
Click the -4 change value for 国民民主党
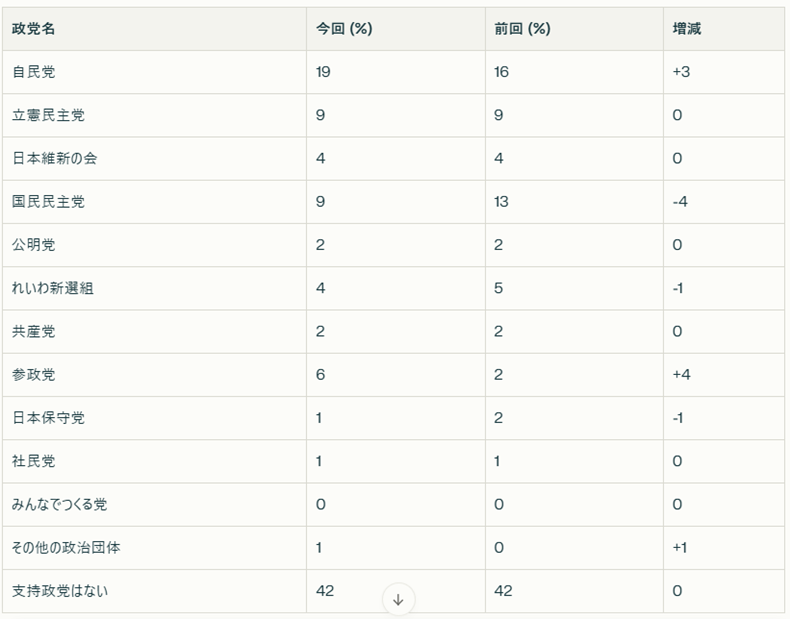click(x=680, y=202)
